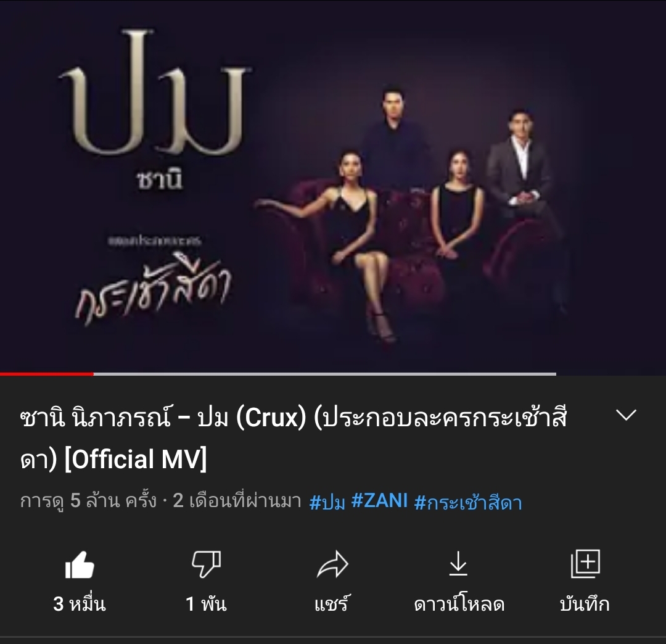Open the #กระเช้าสีดา hashtag

467,502
